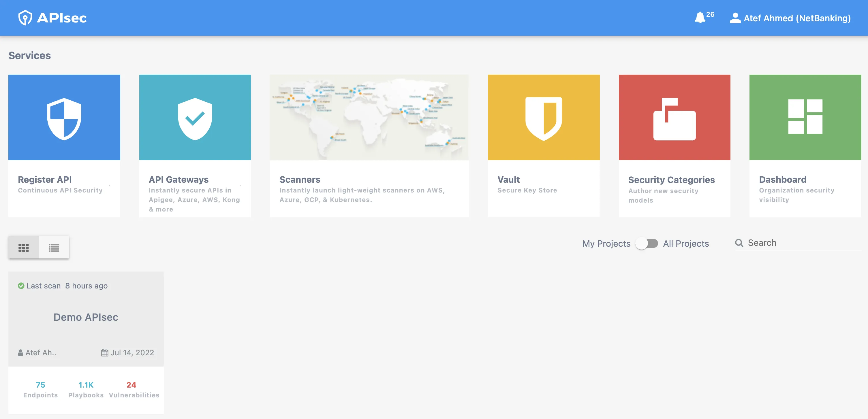Click the 75 Endpoints count link
This screenshot has height=419, width=868.
40,389
